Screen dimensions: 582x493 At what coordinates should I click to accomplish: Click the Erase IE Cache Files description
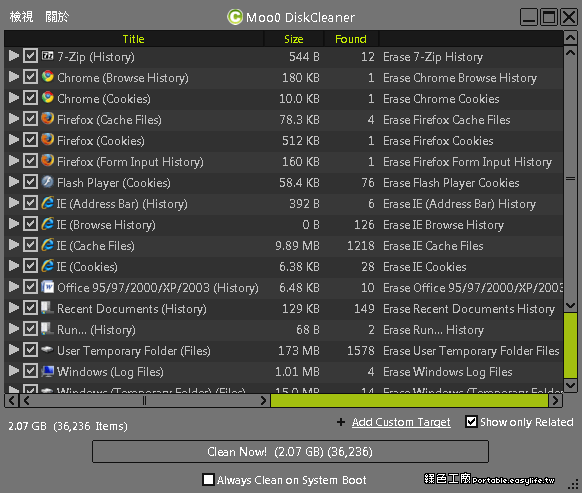tap(433, 246)
